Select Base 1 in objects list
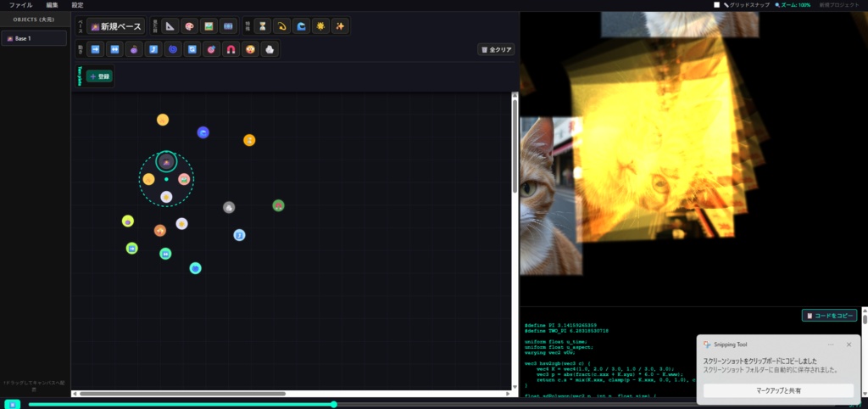Image resolution: width=868 pixels, height=409 pixels. coord(34,38)
